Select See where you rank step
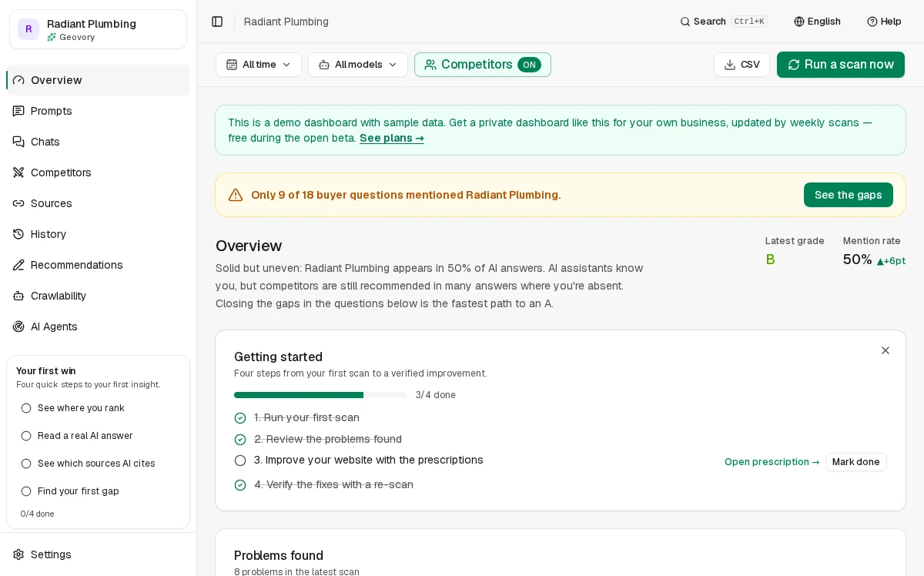Screen dimensions: 924x576 pyautogui.click(x=98, y=408)
